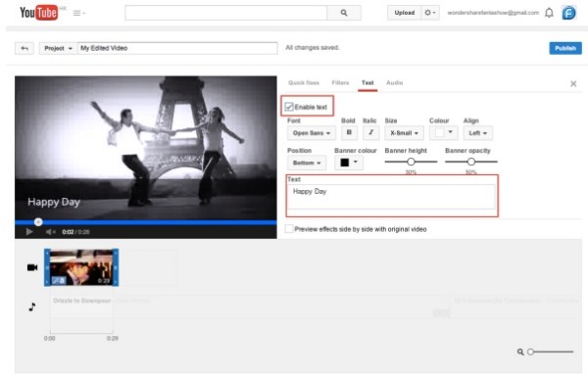Image resolution: width=588 pixels, height=377 pixels.
Task: Switch to the Filters tab
Action: coord(340,83)
